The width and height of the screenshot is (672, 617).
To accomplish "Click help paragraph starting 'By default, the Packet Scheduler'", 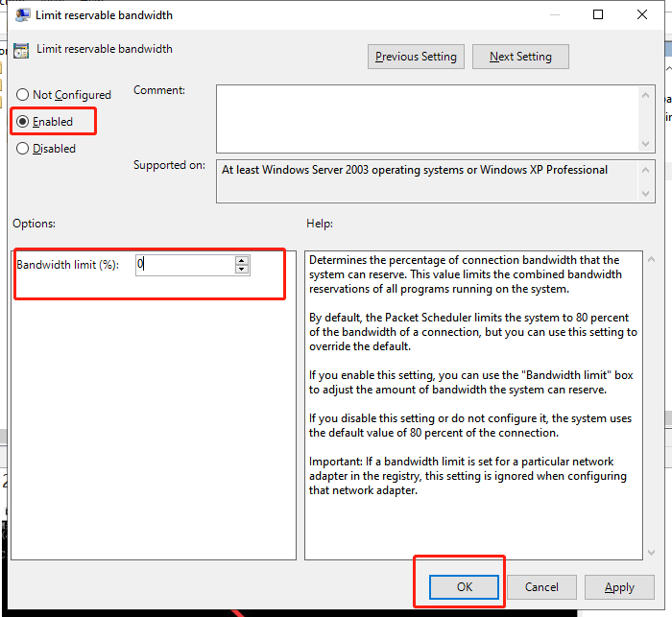I will (x=472, y=332).
